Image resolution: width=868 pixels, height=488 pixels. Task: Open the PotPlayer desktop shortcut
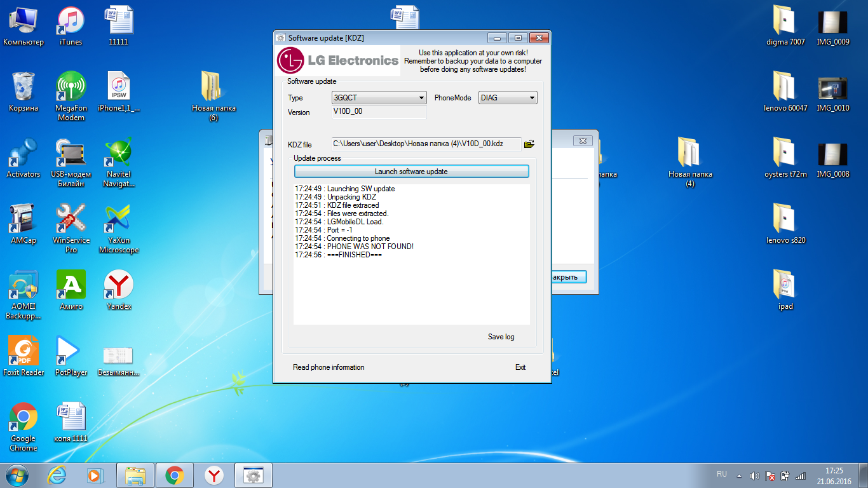71,355
